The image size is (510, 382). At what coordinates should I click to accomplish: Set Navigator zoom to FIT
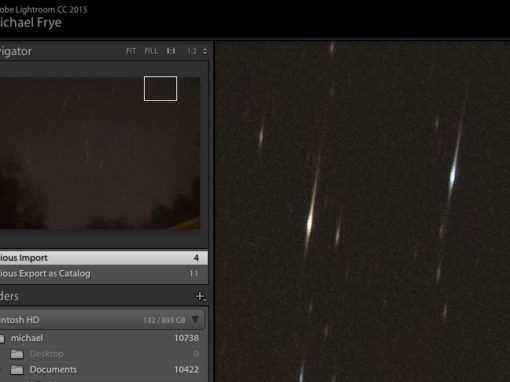click(131, 51)
